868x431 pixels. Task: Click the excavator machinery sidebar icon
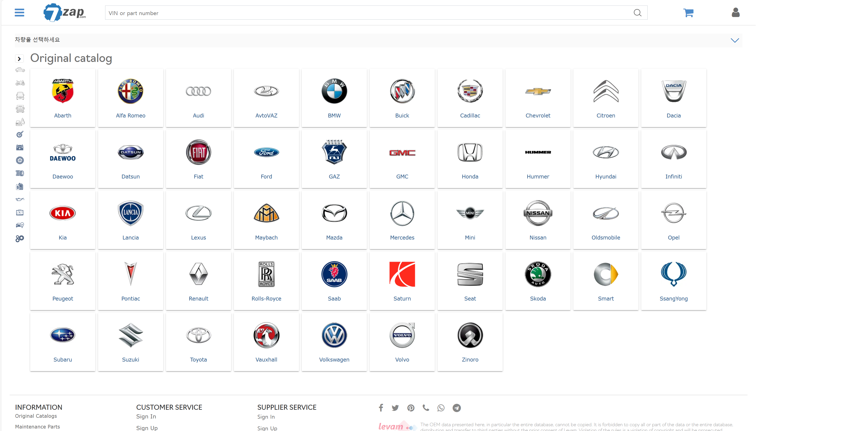tap(20, 122)
